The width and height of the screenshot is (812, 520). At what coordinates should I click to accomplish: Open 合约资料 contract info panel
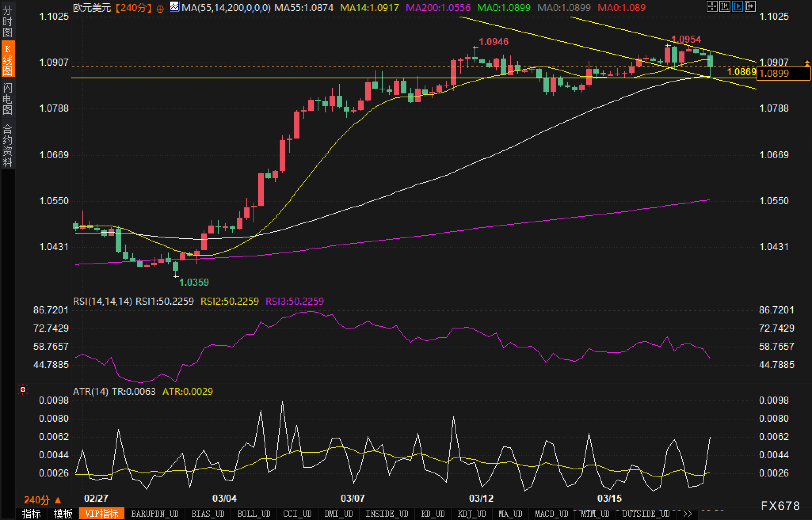7,145
